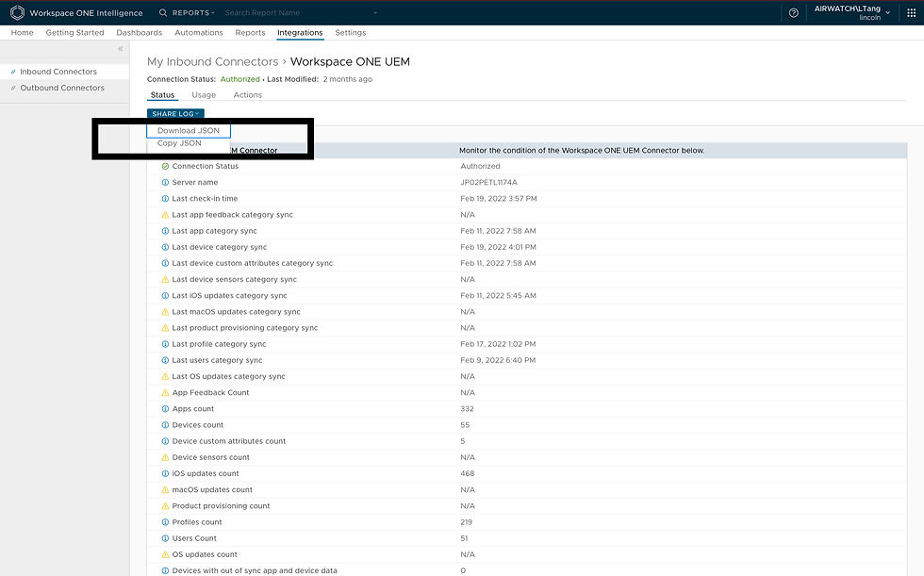Image resolution: width=924 pixels, height=576 pixels.
Task: Focus the Search Report Name field
Action: [296, 12]
